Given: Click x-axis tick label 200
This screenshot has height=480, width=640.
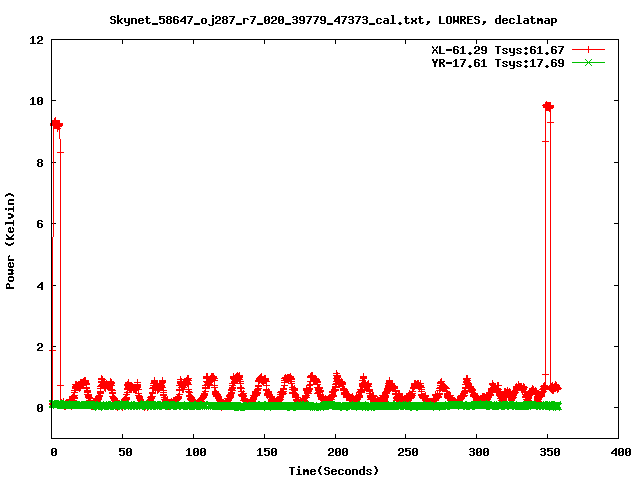Looking at the screenshot, I should pyautogui.click(x=338, y=452).
